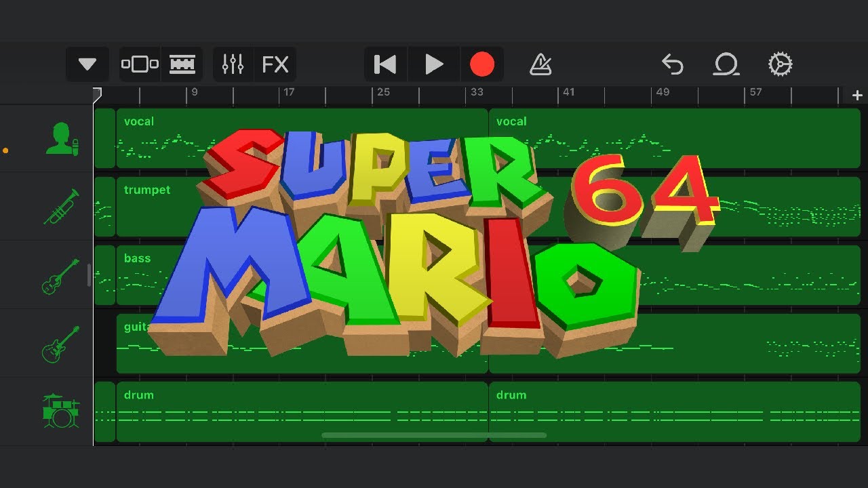The image size is (868, 488).
Task: Select the first vocal region
Action: [x=302, y=138]
